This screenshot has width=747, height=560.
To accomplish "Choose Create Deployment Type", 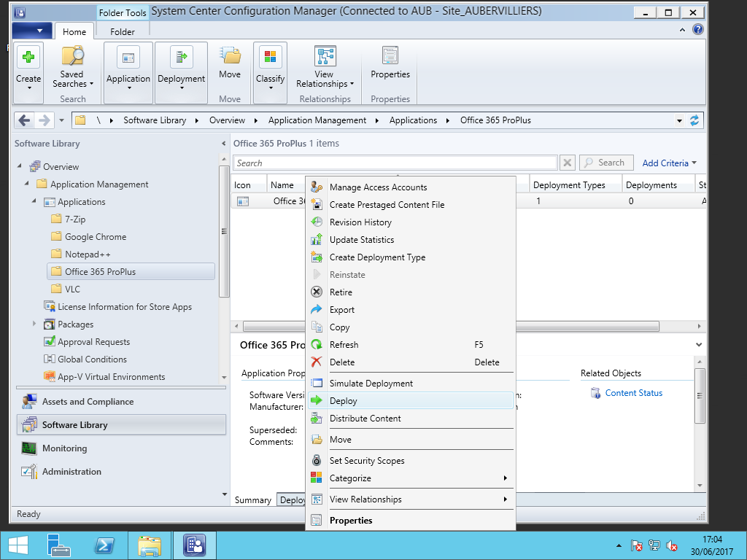I will (411, 257).
